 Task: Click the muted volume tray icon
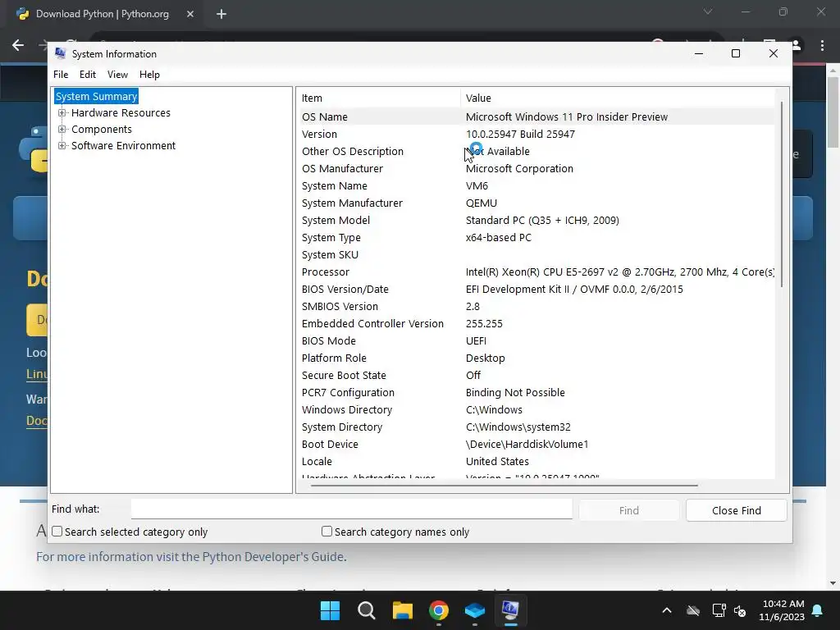click(x=741, y=610)
